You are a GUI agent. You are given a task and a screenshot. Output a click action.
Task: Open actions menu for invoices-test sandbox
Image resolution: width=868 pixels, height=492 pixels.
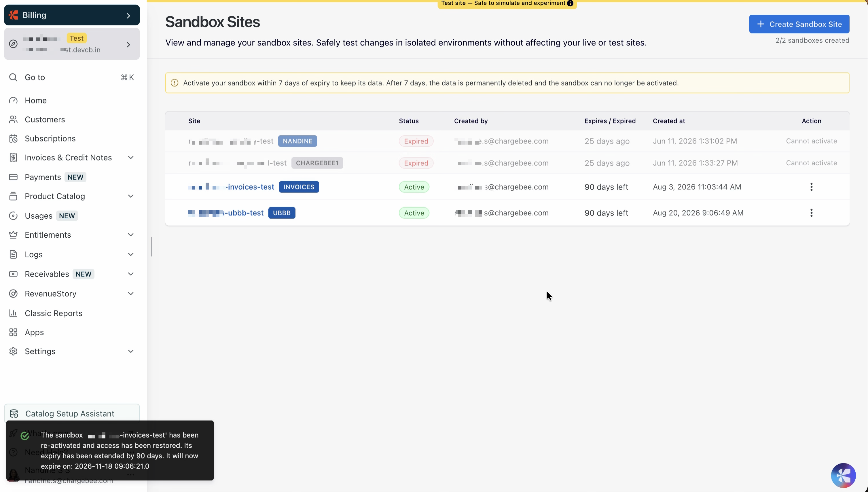click(x=811, y=187)
